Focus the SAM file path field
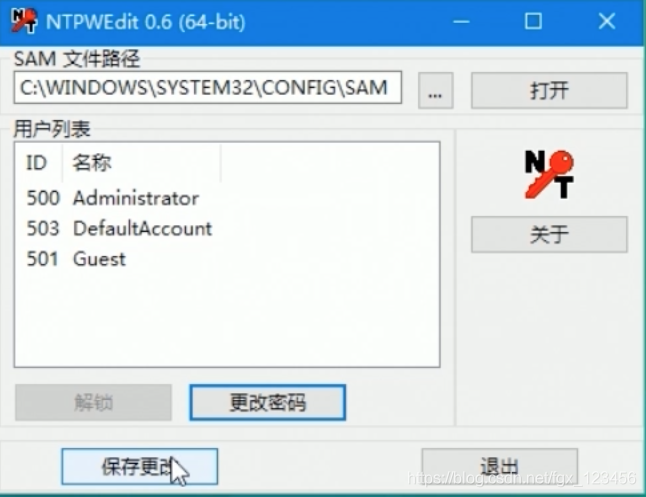Screen dimensions: 646x497 (x=208, y=87)
